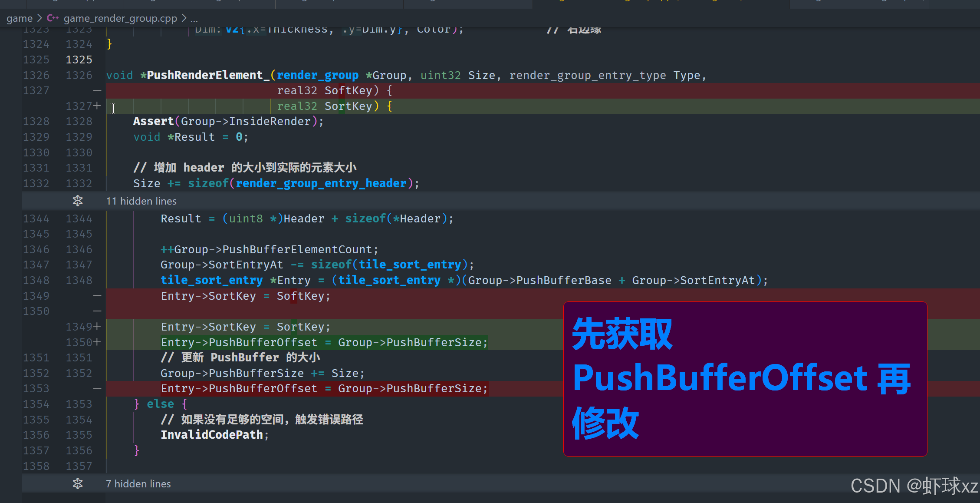Image resolution: width=980 pixels, height=503 pixels.
Task: Click 'SortKey' parameter on the added green line
Action: coord(348,106)
